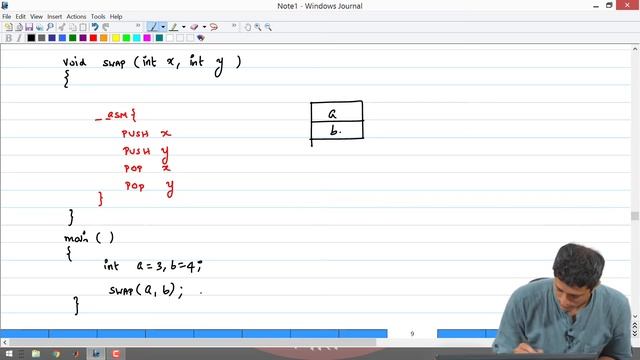Click the horizontal scrollbar thumb

pos(192,342)
